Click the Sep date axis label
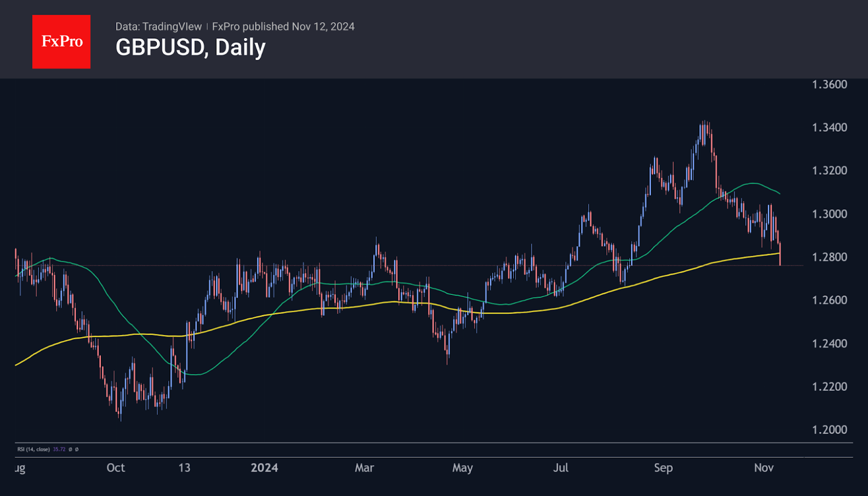This screenshot has width=868, height=496. coord(663,468)
